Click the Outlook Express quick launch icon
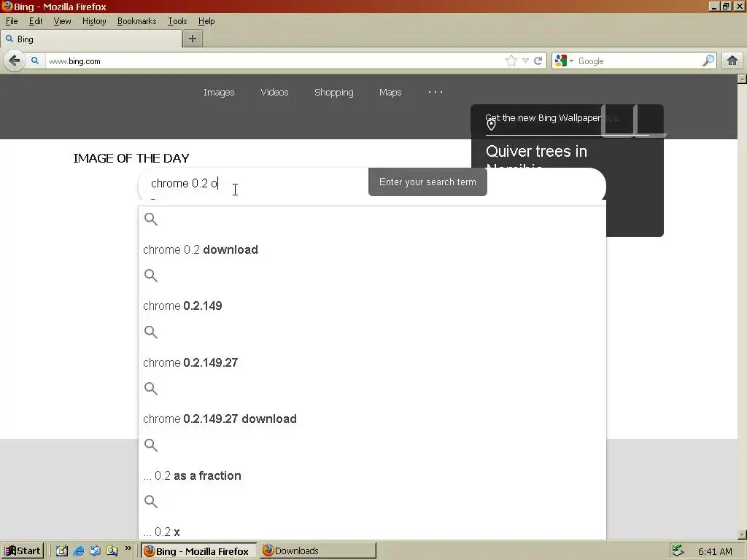This screenshot has width=747, height=560. click(x=96, y=551)
